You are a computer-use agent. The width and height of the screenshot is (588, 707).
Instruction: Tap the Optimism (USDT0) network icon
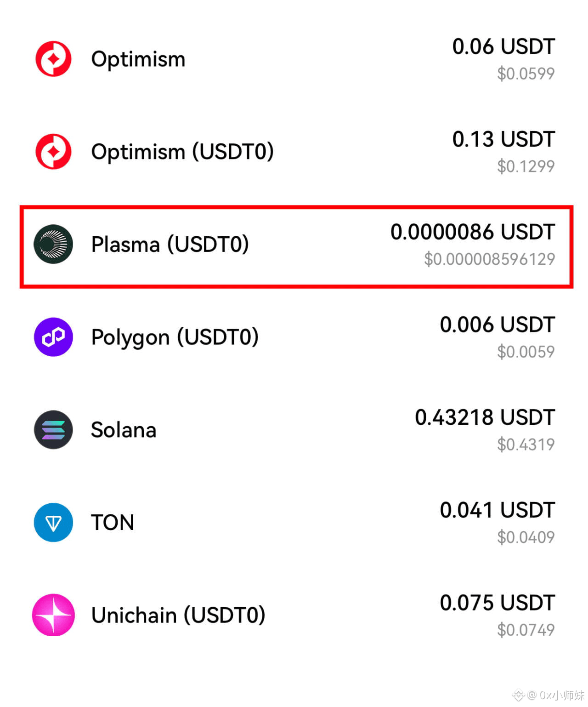53,151
